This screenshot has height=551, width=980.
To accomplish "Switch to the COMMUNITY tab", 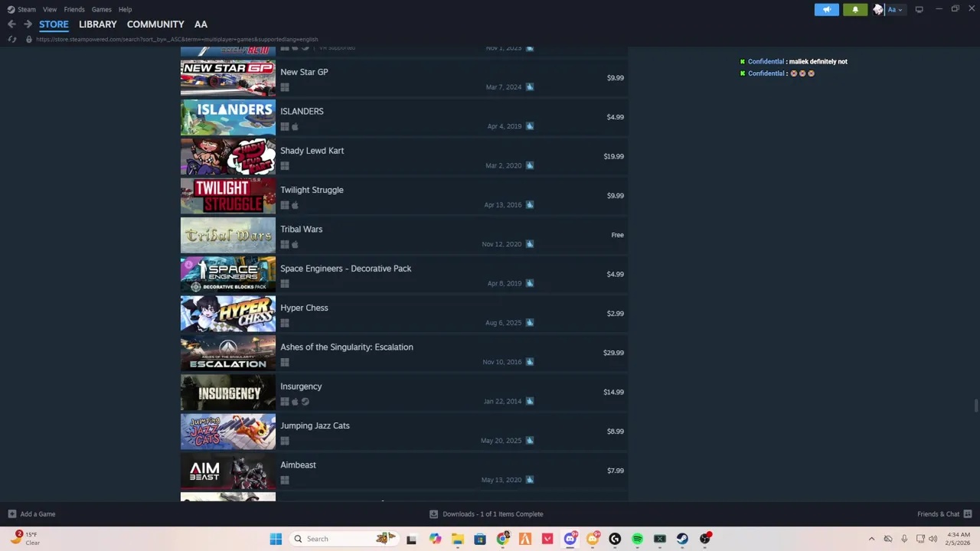I will pos(155,24).
